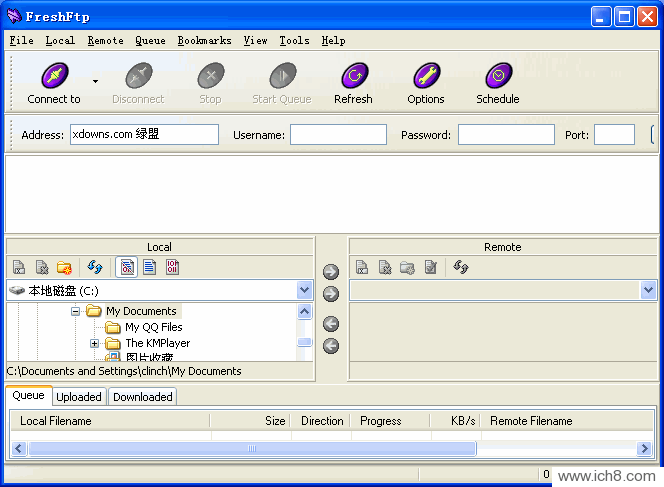Open the Connect to dropdown arrow
This screenshot has height=487, width=664.
(x=96, y=81)
